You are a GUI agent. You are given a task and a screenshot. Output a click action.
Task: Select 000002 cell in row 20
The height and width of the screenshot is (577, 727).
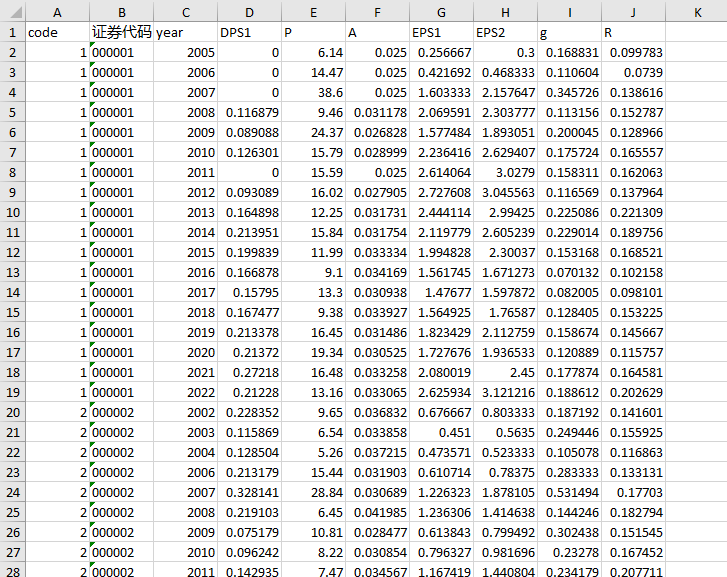coord(121,412)
